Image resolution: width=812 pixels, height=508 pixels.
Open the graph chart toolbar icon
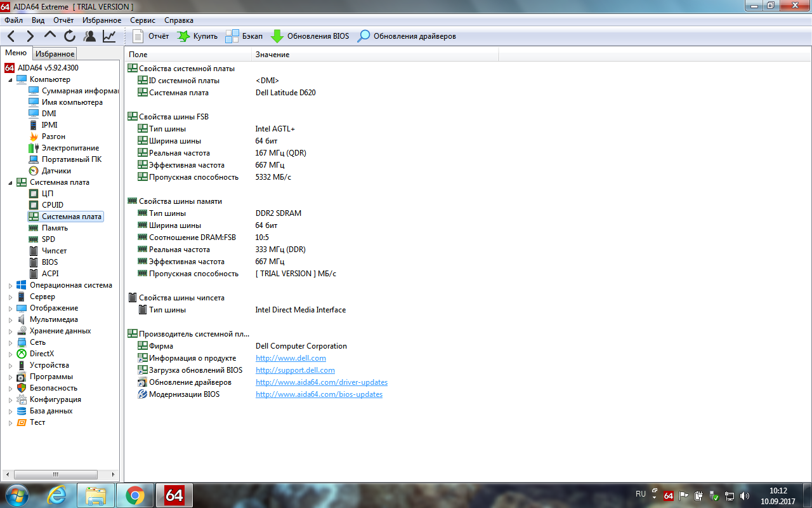109,36
